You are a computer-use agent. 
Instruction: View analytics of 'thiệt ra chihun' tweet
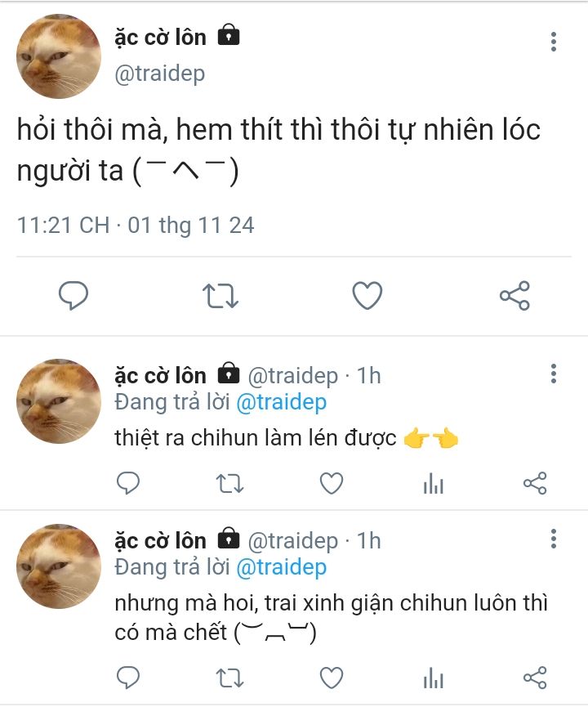(434, 483)
